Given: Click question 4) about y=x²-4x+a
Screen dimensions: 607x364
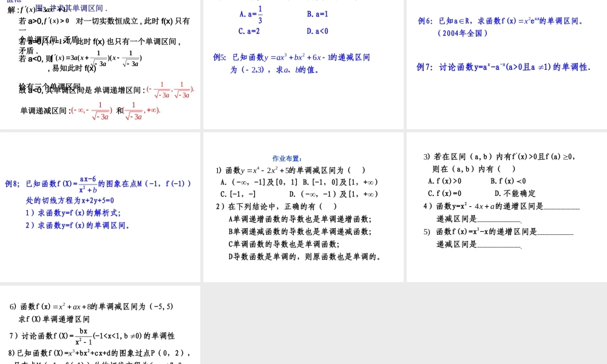Looking at the screenshot, I should [x=501, y=206].
